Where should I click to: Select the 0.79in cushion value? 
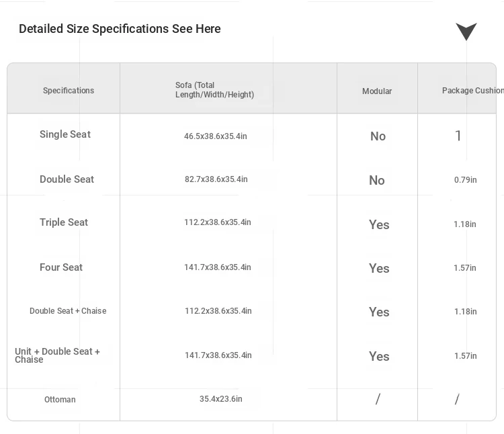465,180
